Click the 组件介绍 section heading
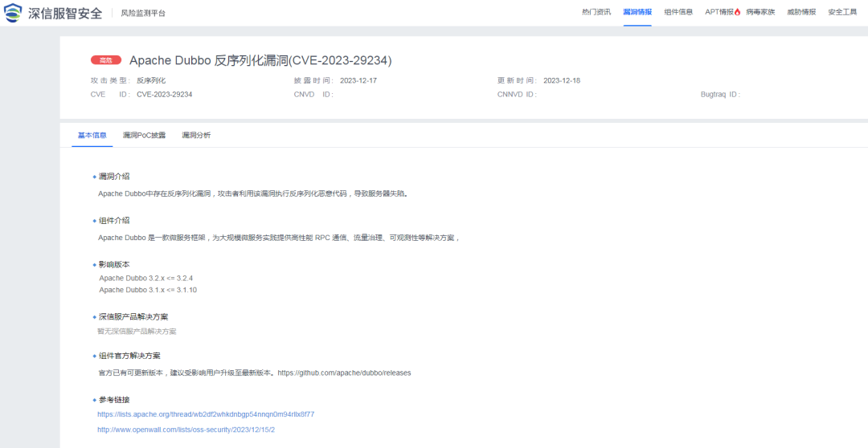Image resolution: width=868 pixels, height=448 pixels. pos(114,220)
